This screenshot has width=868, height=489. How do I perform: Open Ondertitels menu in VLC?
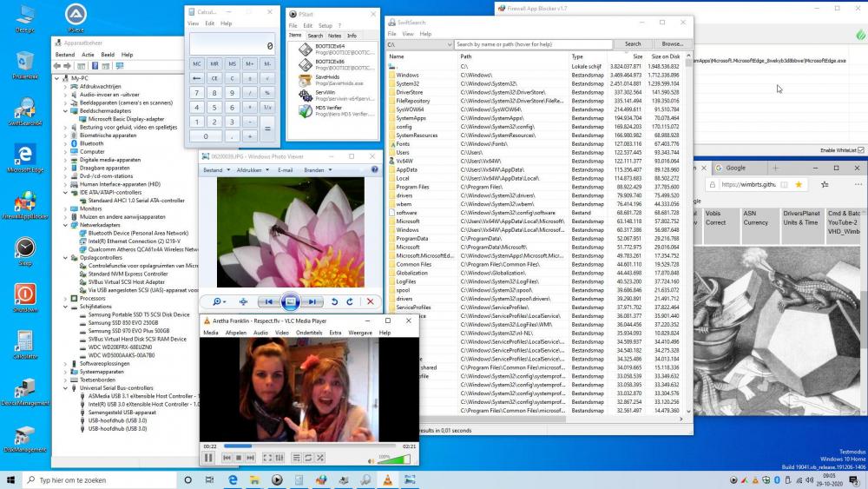click(309, 333)
